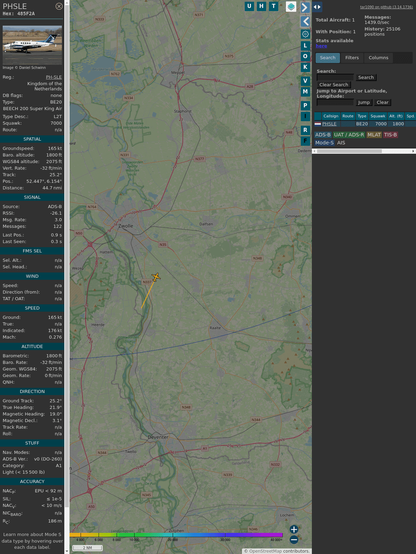
Task: Open the PH-SLE registration link
Action: click(54, 77)
